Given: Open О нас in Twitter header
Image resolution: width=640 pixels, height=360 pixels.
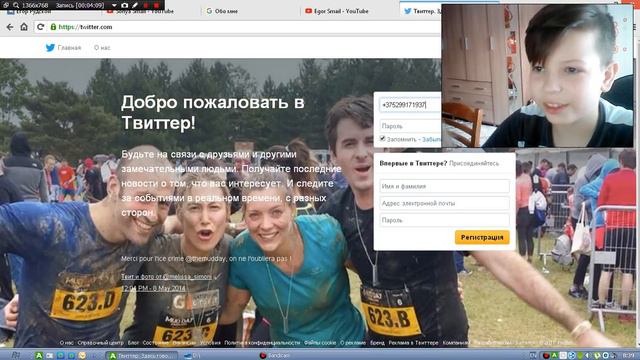Looking at the screenshot, I should point(102,48).
